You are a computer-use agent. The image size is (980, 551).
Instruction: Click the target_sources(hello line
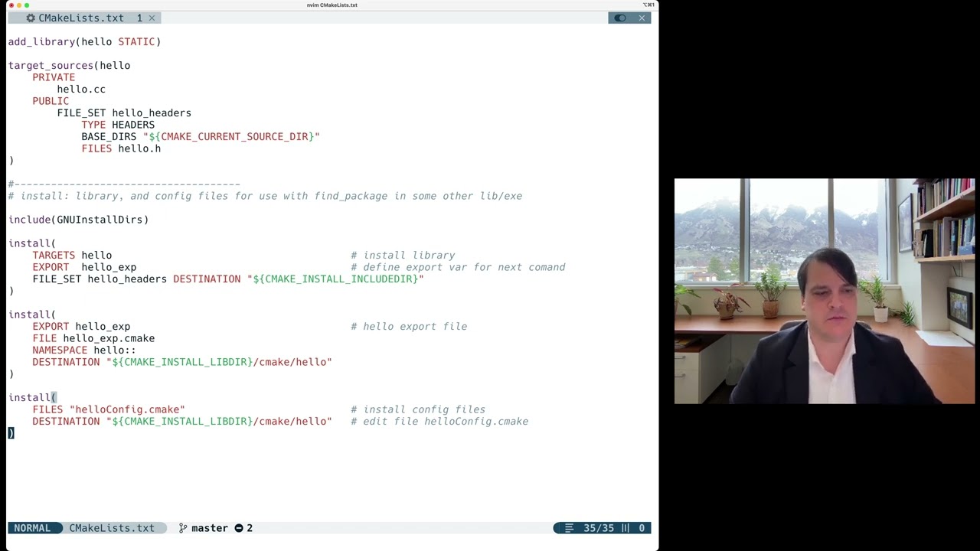[x=69, y=65]
